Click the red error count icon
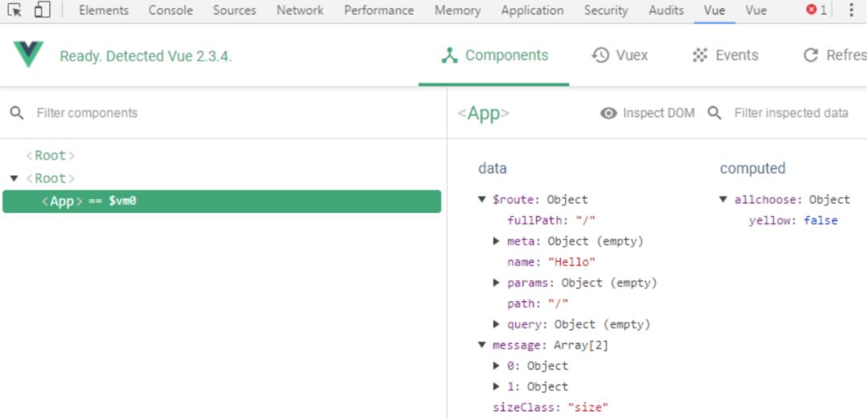Viewport: 868px width, 420px height. (816, 10)
